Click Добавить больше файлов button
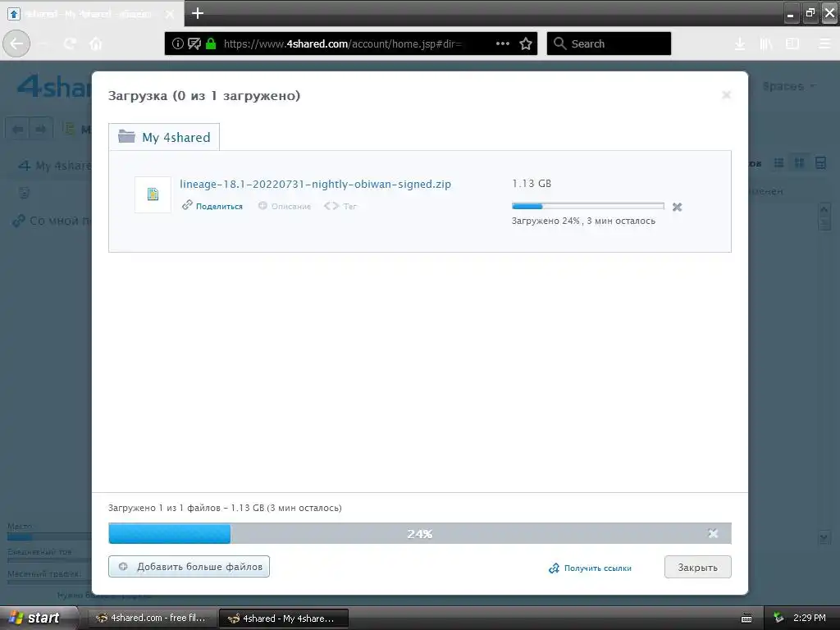This screenshot has height=630, width=840. tap(189, 566)
